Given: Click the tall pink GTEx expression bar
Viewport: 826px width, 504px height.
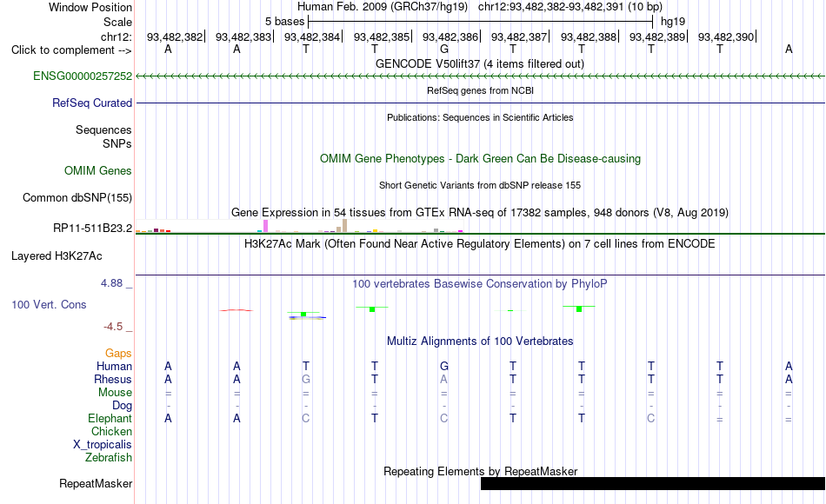Looking at the screenshot, I should [x=266, y=226].
